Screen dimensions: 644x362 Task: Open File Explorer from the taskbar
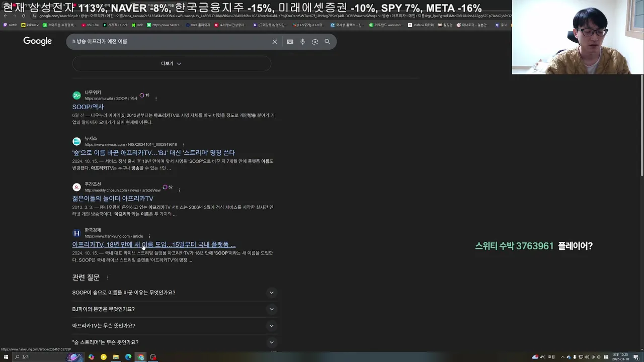click(116, 357)
